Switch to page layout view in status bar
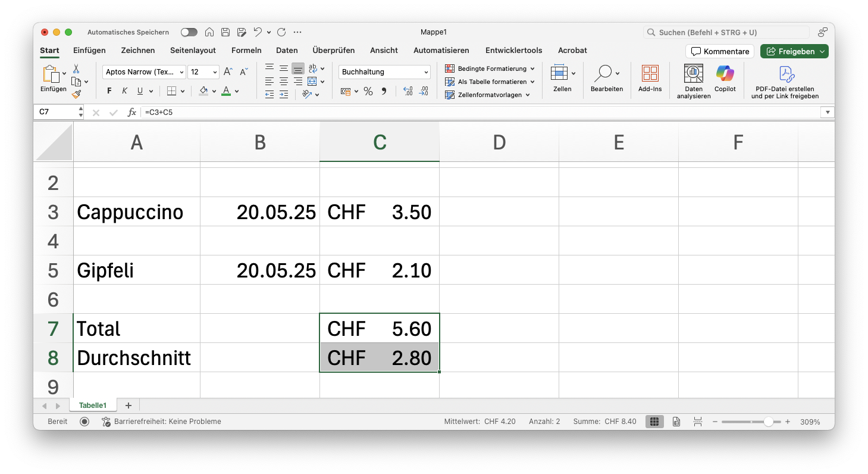Screen dimensions: 868x474 click(x=676, y=422)
